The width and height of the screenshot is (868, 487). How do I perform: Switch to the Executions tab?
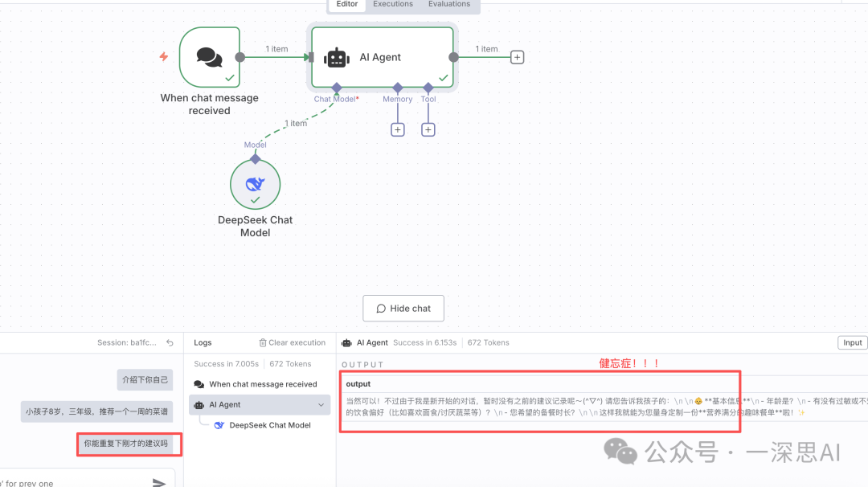pyautogui.click(x=393, y=4)
